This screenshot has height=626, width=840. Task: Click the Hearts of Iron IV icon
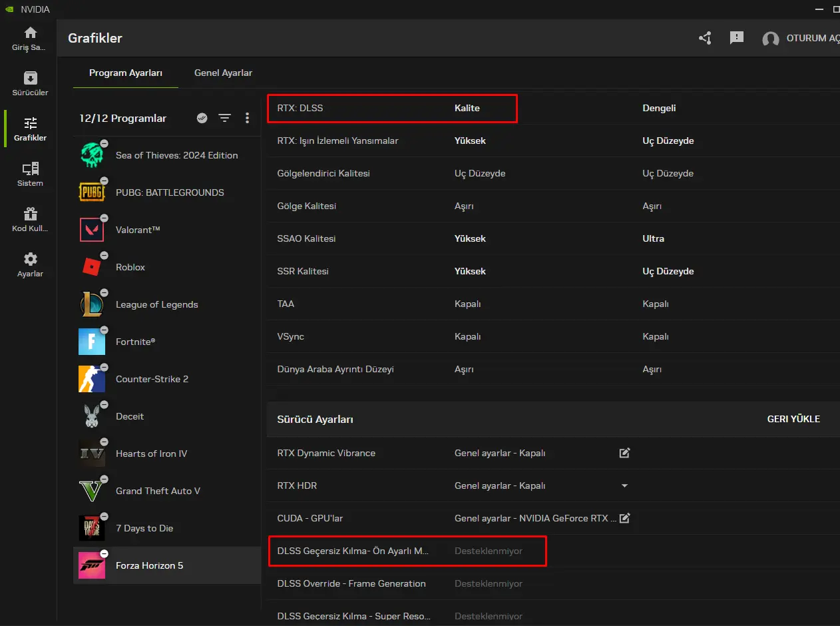pos(92,454)
